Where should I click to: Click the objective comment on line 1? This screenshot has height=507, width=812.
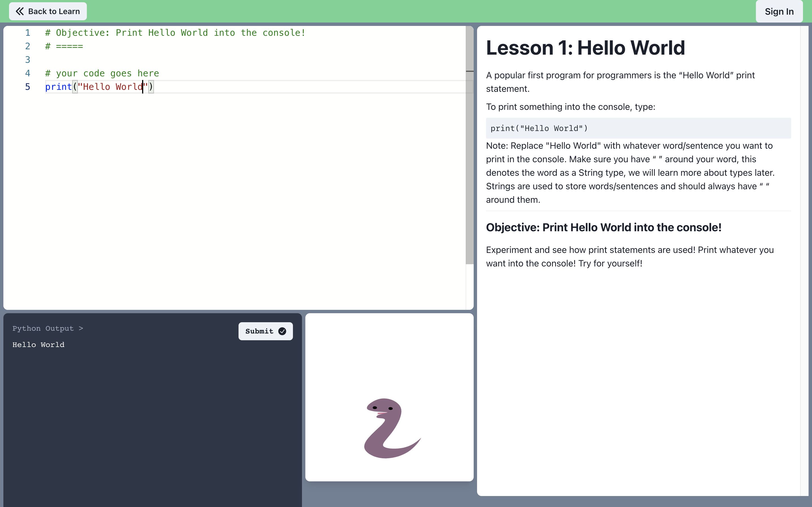[175, 33]
